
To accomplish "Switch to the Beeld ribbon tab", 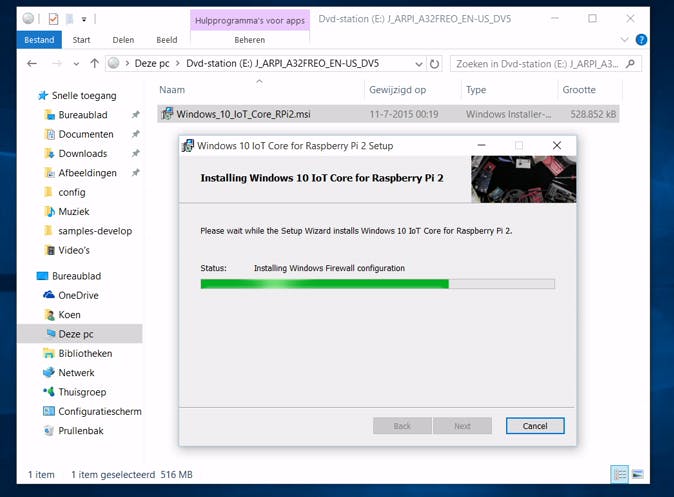I will [167, 40].
